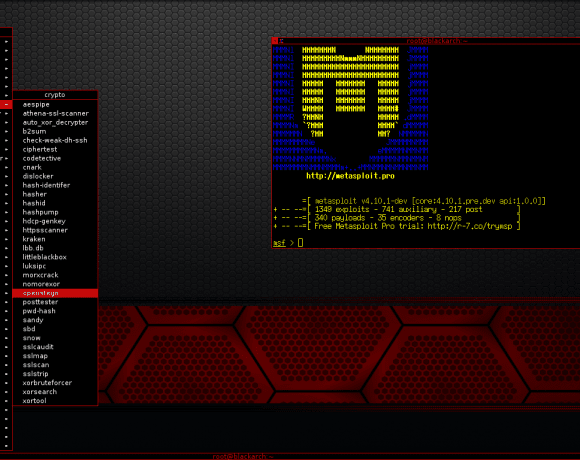This screenshot has height=460, width=580.
Task: Focus terminal via root@blackarch title bar
Action: (x=436, y=41)
